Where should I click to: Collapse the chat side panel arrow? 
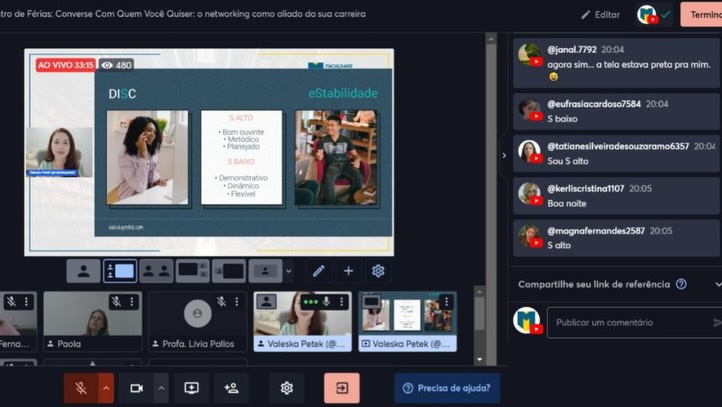(x=503, y=155)
